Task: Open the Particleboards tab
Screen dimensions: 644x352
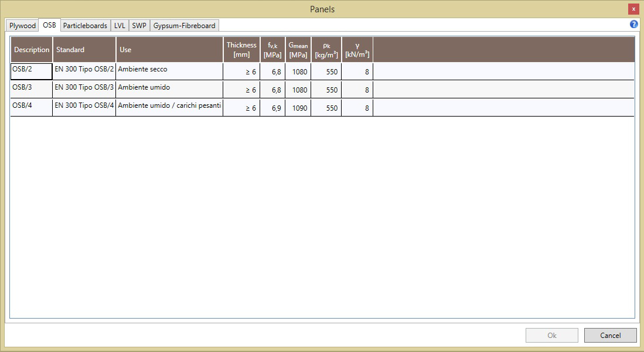Action: click(x=85, y=25)
